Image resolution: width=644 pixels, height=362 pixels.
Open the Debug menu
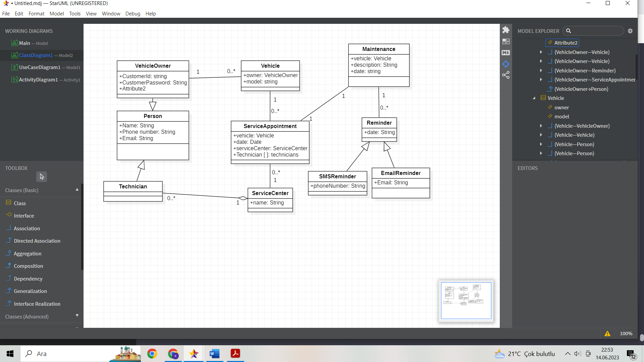coord(132,14)
